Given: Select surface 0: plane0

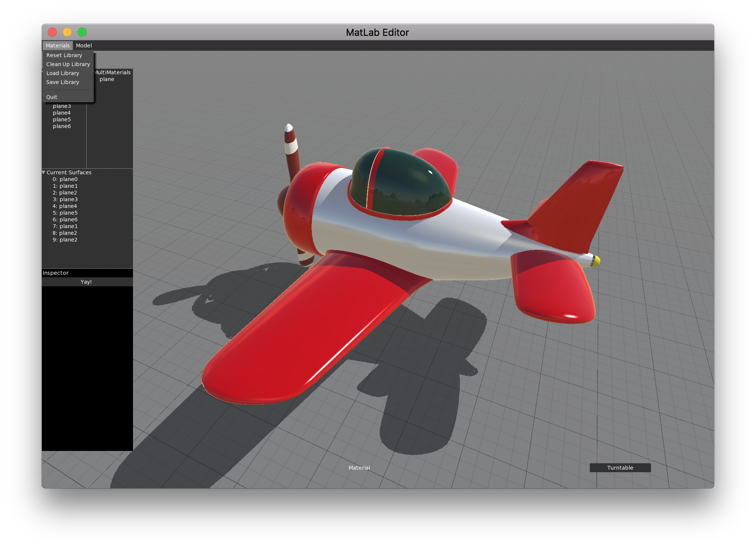Looking at the screenshot, I should (x=65, y=179).
